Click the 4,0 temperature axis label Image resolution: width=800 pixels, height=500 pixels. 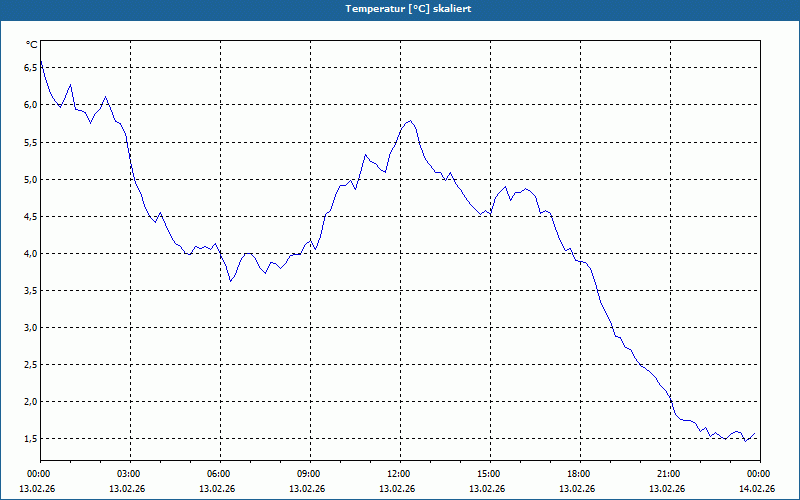coord(31,254)
